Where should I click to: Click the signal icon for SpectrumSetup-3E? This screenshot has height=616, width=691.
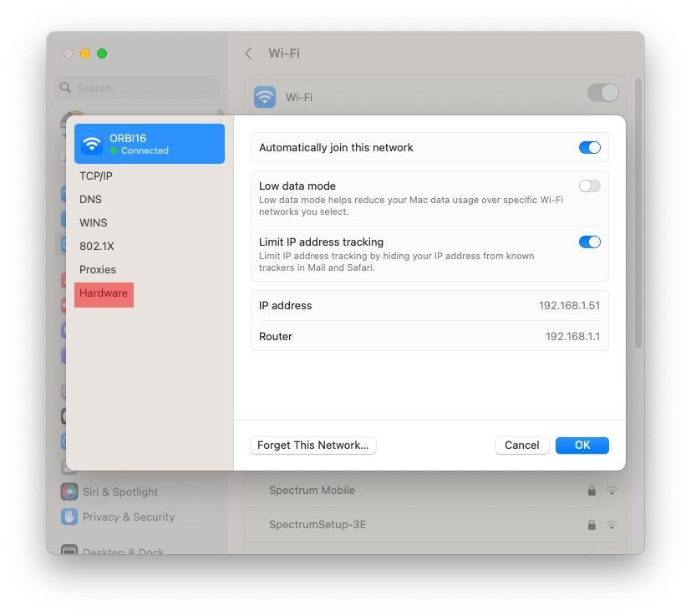612,525
